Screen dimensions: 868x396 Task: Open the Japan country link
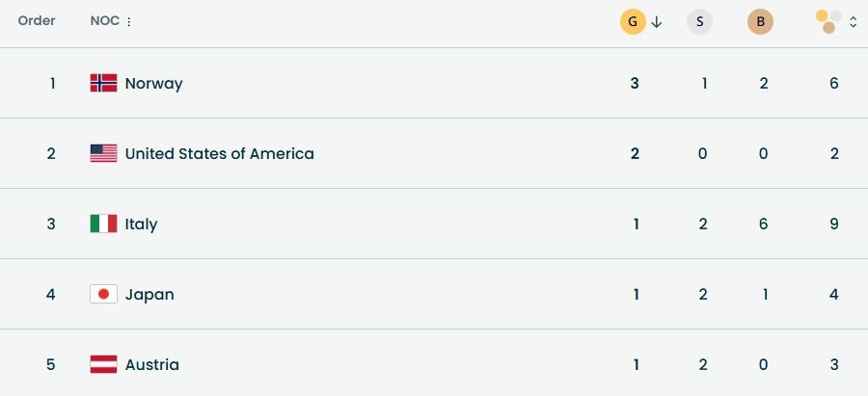click(x=149, y=294)
